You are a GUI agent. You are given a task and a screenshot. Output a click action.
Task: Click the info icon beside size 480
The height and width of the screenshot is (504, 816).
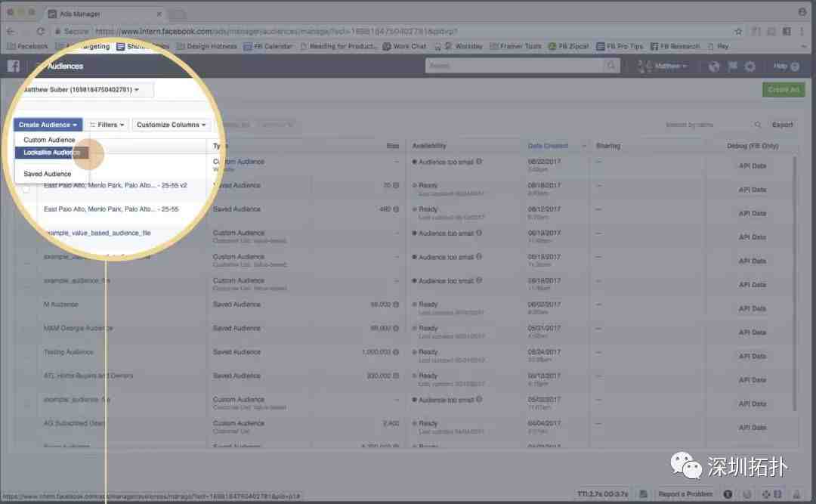(x=396, y=209)
